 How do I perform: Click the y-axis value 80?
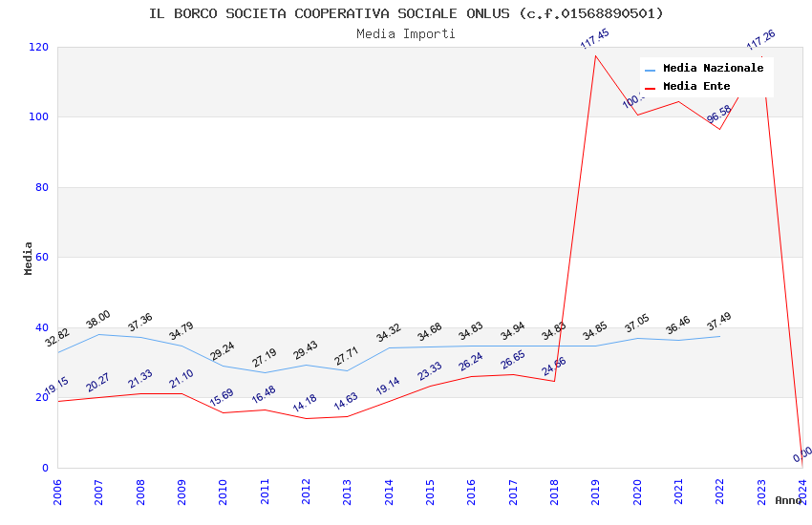(42, 187)
